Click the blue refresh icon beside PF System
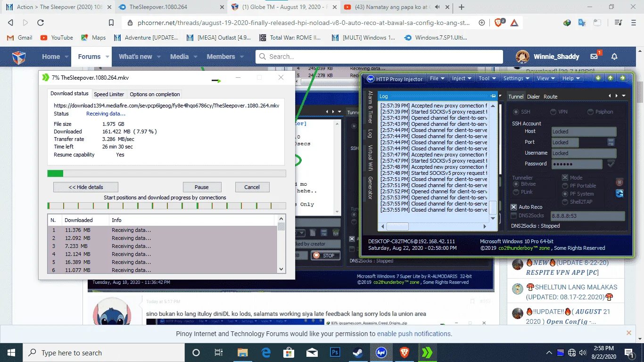Image resolution: width=644 pixels, height=362 pixels. coord(619,193)
